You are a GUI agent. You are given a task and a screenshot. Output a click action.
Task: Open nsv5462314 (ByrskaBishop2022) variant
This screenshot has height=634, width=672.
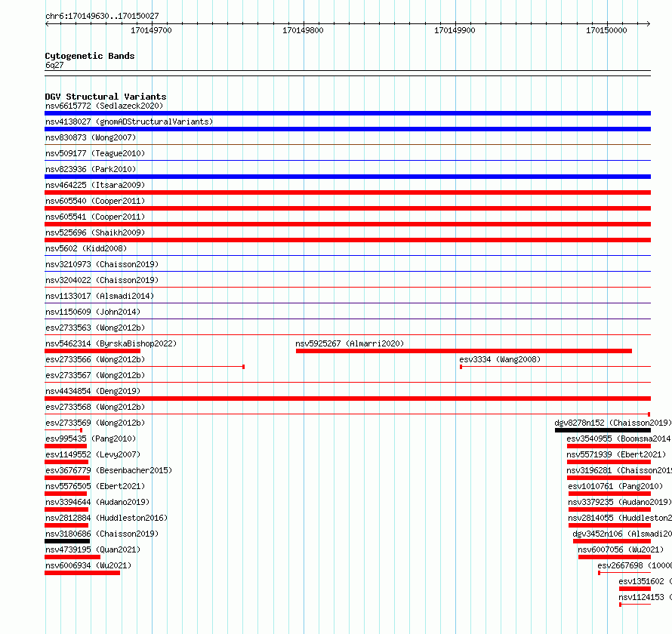(111, 343)
